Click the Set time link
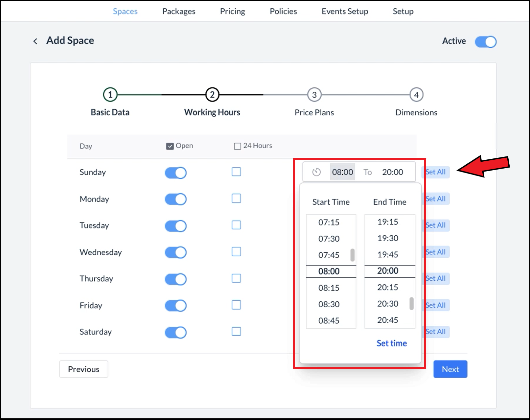530x420 pixels. (391, 343)
